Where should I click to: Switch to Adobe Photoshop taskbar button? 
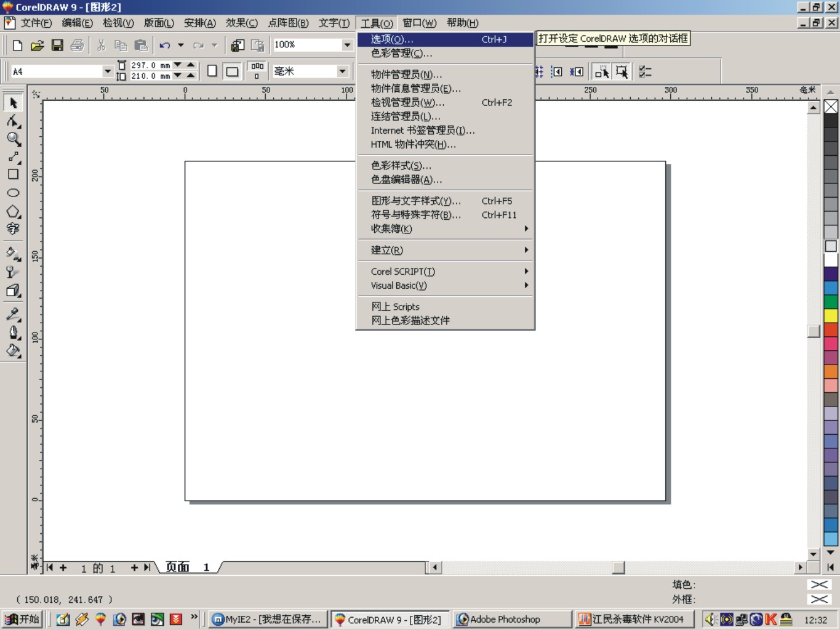pyautogui.click(x=513, y=620)
